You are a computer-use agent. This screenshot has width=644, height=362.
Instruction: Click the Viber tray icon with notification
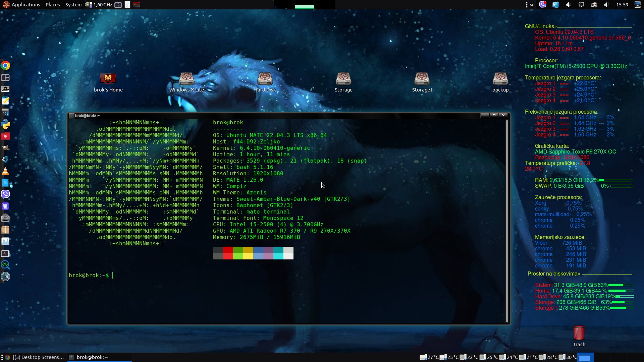click(x=542, y=5)
